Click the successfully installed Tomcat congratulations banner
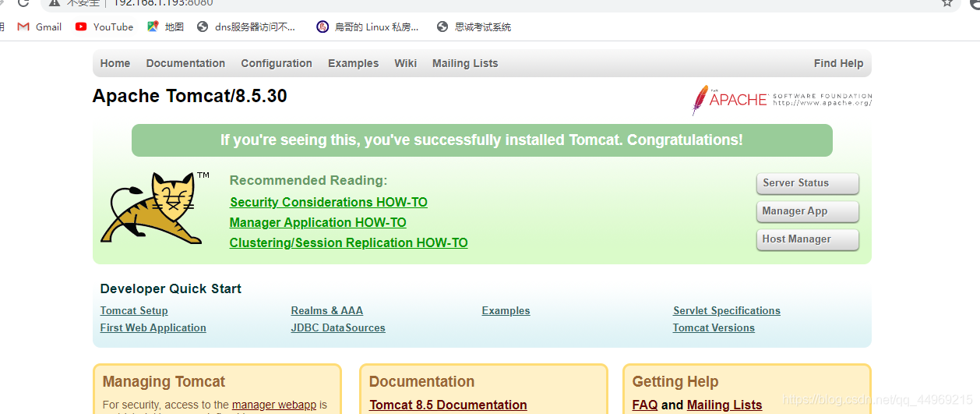The width and height of the screenshot is (980, 414). coord(481,140)
